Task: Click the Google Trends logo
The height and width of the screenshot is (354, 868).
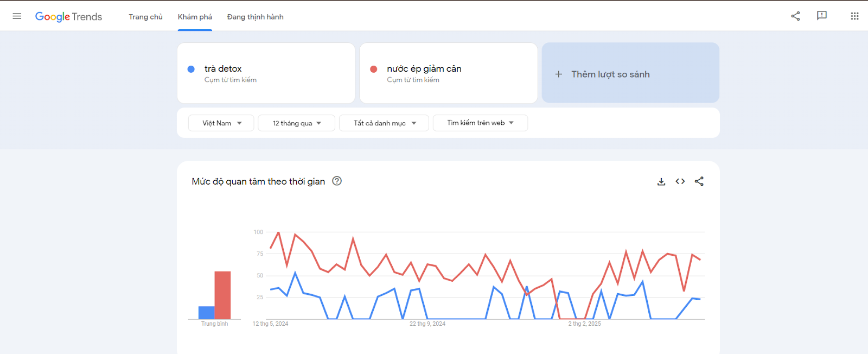Action: click(x=68, y=17)
